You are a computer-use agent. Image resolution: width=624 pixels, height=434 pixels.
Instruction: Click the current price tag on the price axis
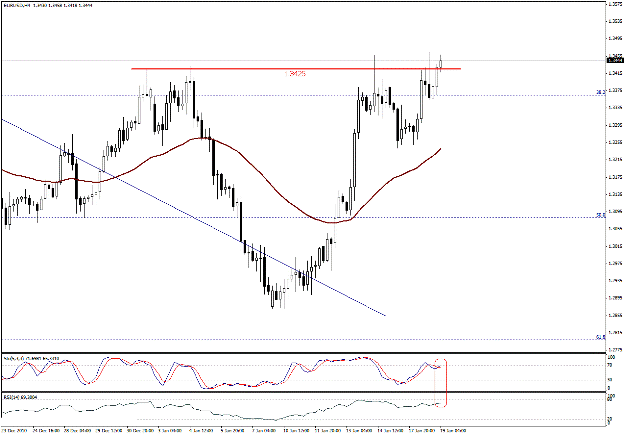coord(614,60)
